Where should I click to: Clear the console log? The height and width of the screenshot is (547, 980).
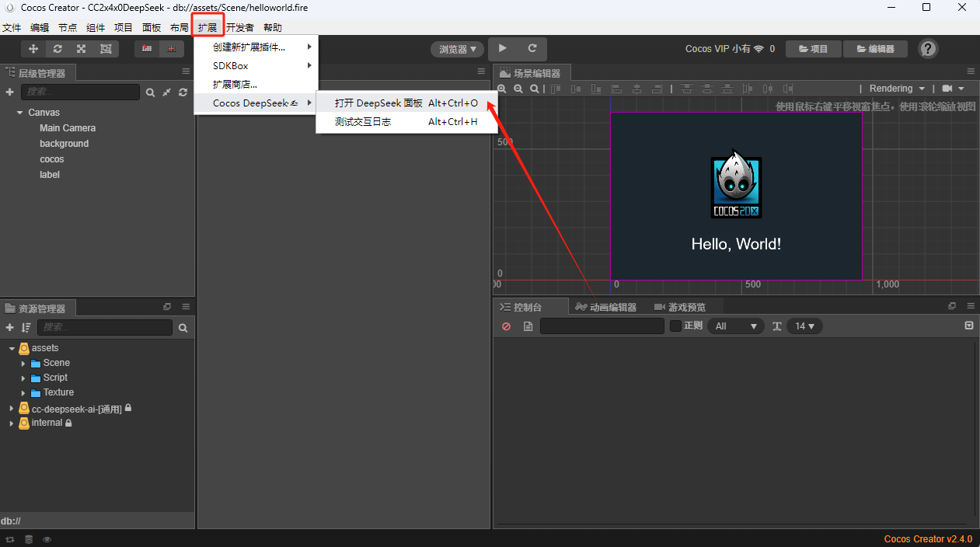[x=506, y=326]
